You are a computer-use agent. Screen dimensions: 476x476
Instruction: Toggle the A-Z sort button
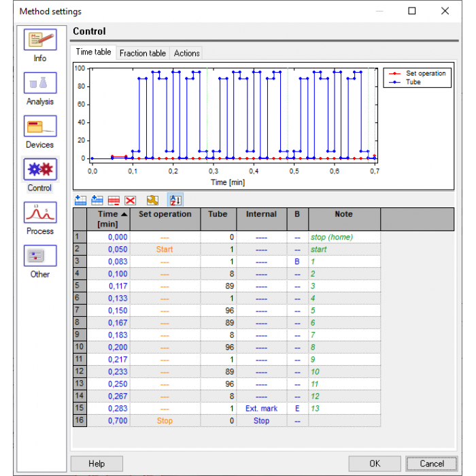coord(175,200)
